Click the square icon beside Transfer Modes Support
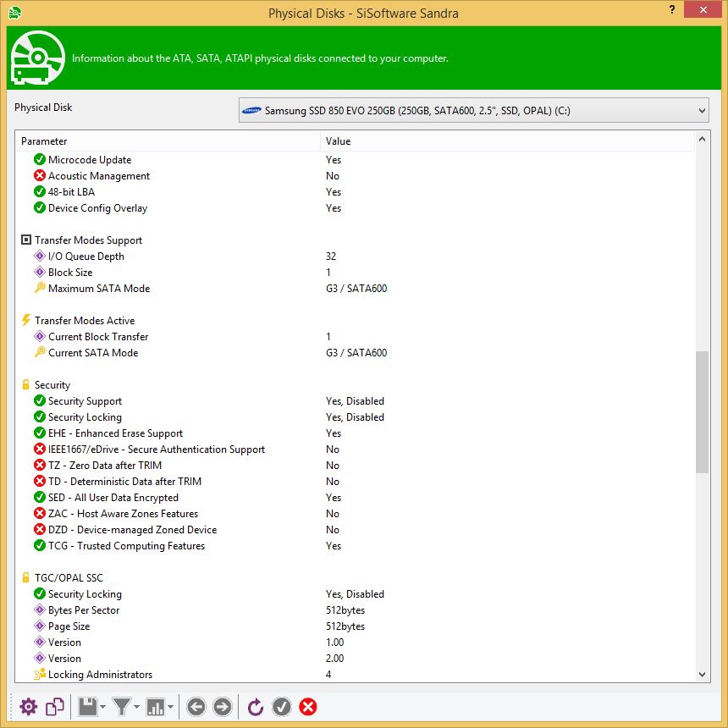The image size is (728, 728). point(26,240)
